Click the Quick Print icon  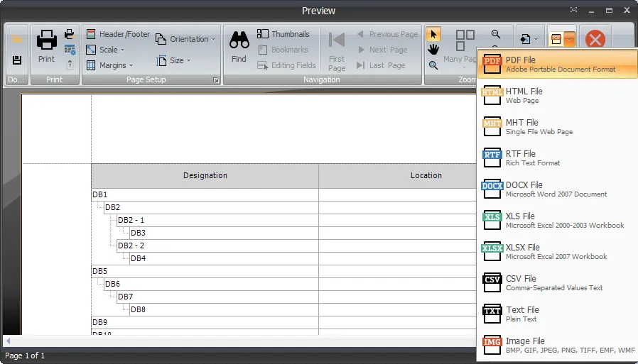tap(70, 34)
